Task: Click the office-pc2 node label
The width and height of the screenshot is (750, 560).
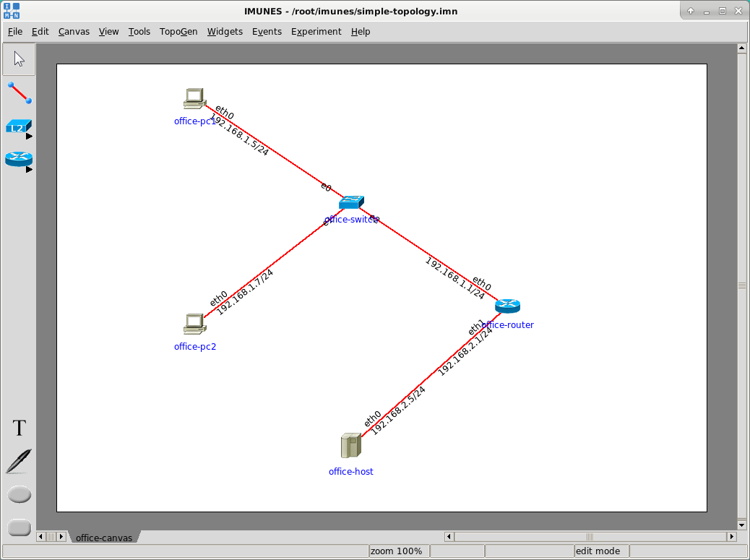Action: coord(194,346)
